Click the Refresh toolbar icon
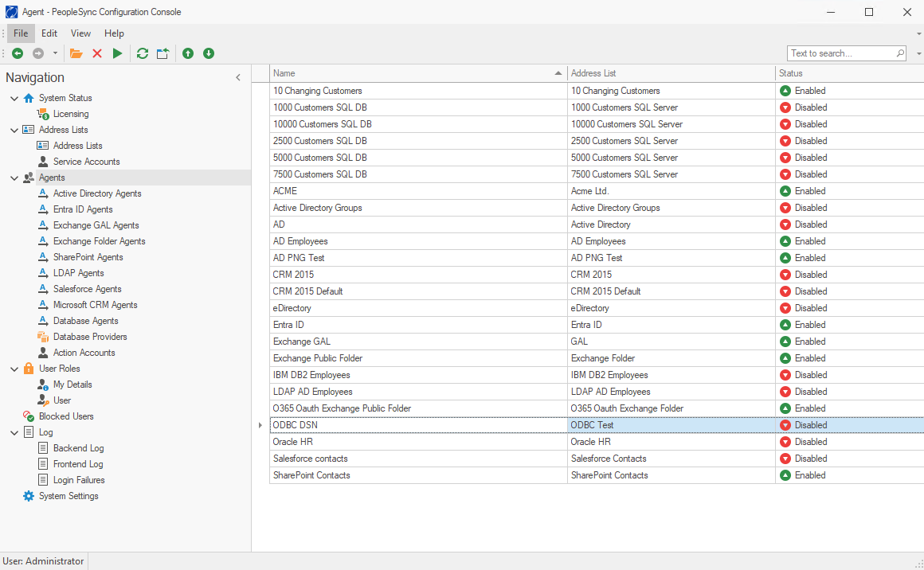Screen dimensions: 924x570 pos(142,53)
